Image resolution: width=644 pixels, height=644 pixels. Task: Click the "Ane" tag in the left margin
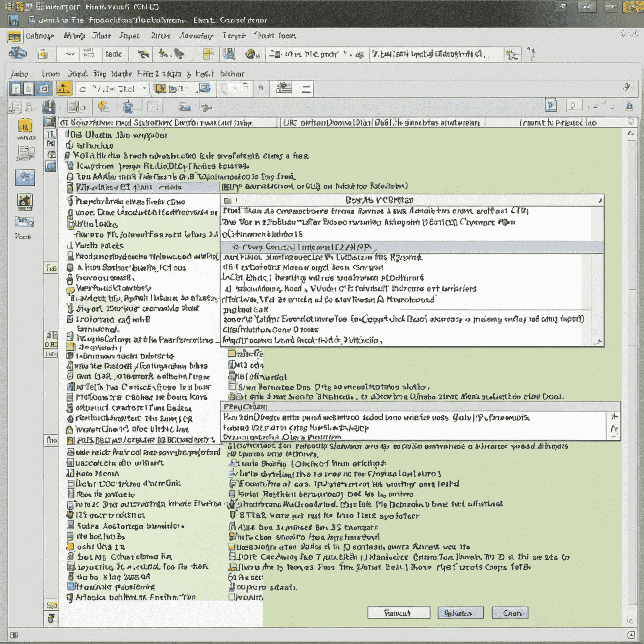point(51,440)
